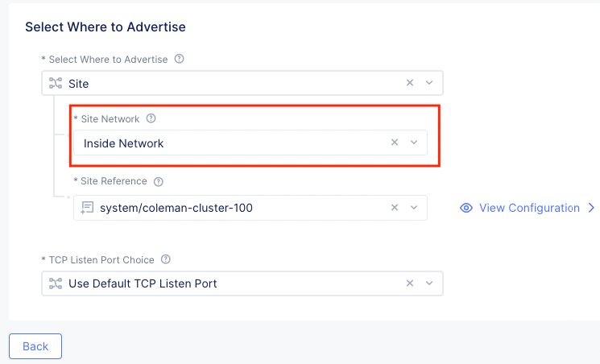600x364 pixels.
Task: Clear the Inside Network selection
Action: coord(395,143)
